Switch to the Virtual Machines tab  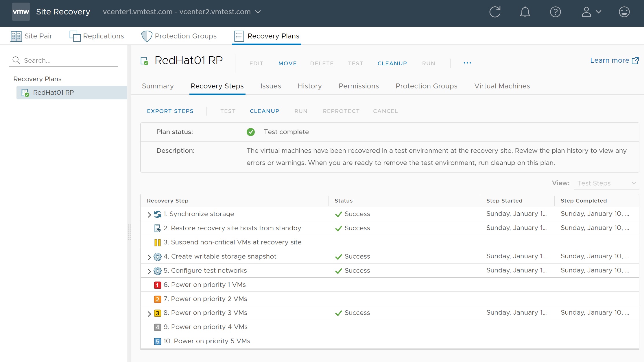pos(502,86)
